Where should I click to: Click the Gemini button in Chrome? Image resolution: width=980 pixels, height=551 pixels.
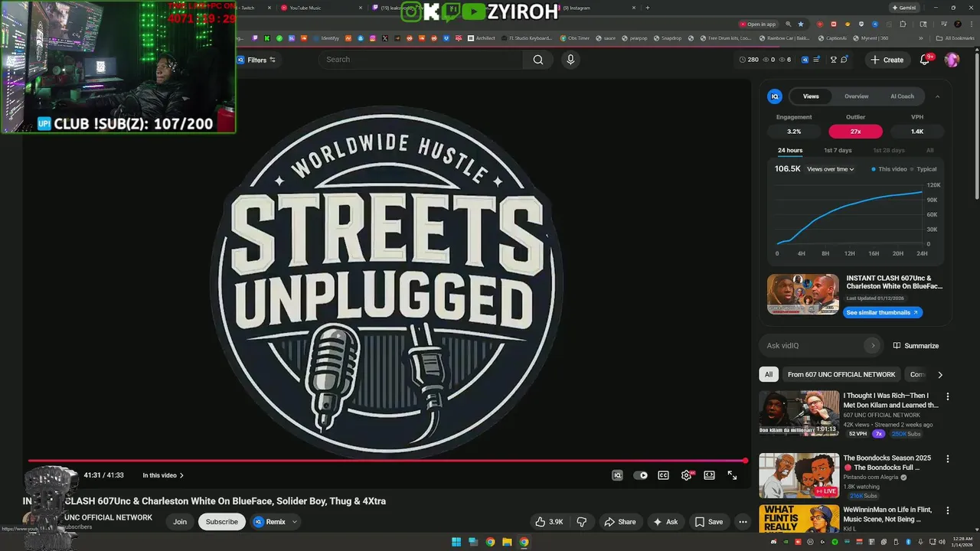click(903, 8)
